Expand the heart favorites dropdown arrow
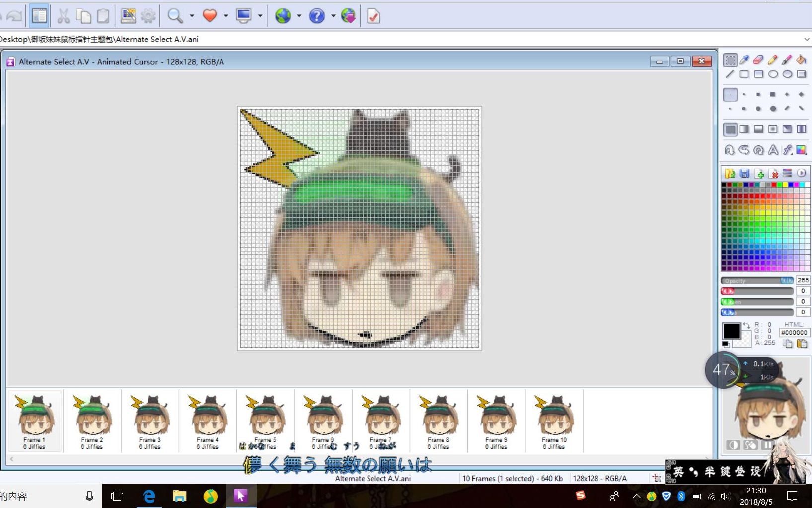812x508 pixels. 226,16
